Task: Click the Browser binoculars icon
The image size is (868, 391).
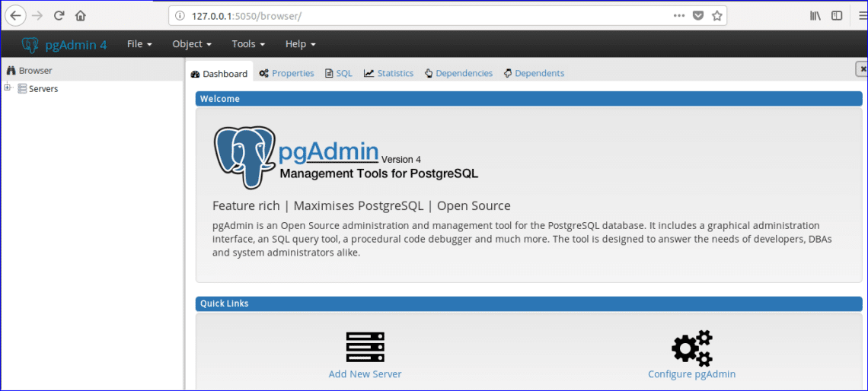Action: pyautogui.click(x=11, y=70)
